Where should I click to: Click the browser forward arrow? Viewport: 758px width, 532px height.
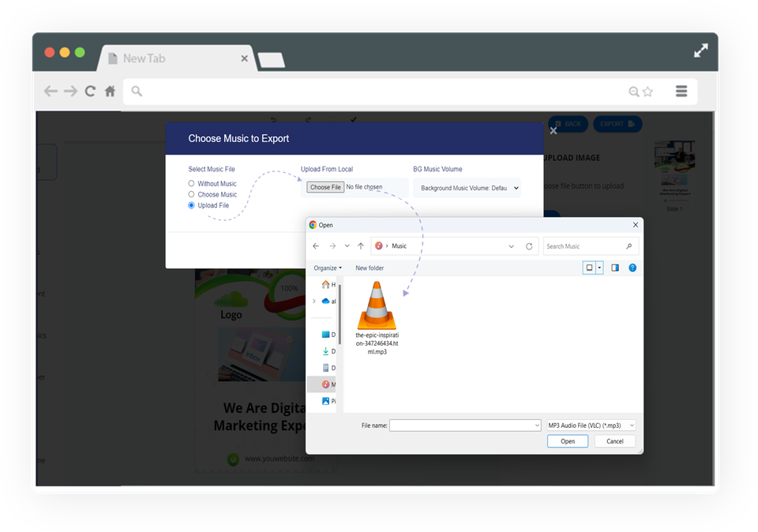pos(70,91)
